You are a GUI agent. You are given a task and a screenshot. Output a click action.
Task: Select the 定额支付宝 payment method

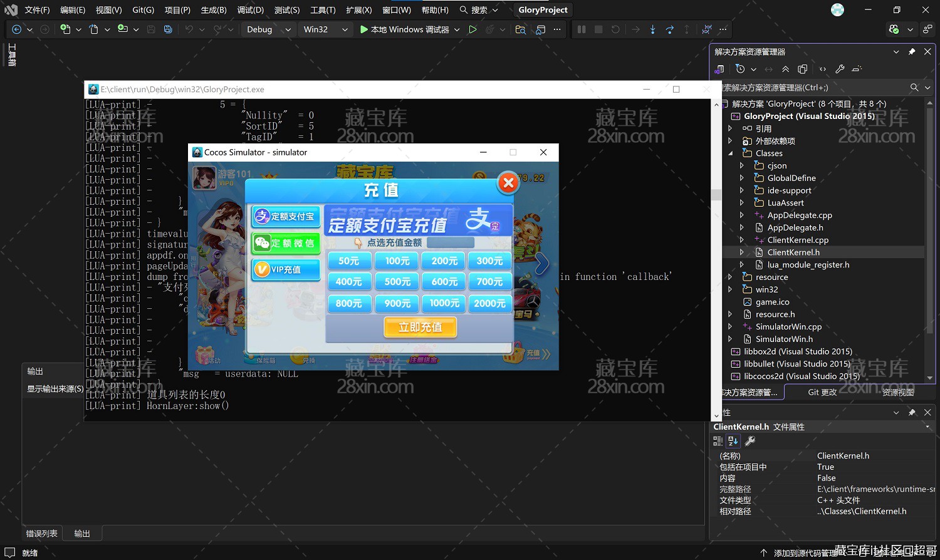286,216
